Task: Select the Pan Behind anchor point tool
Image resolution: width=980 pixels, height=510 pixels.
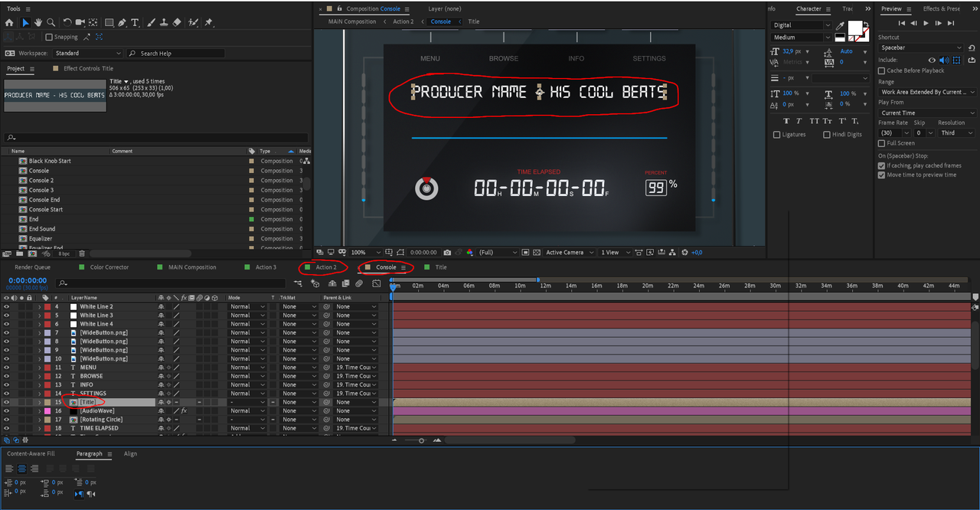Action: tap(92, 23)
